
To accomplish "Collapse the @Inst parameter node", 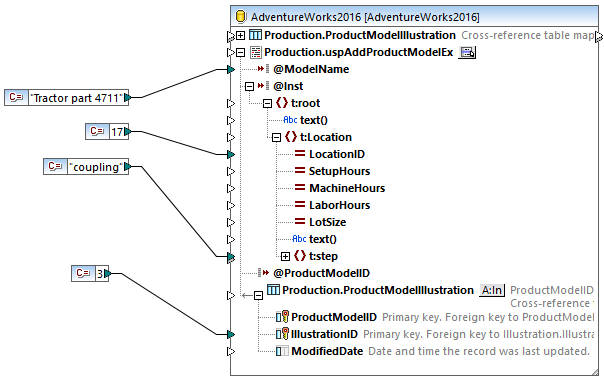I will coord(249,86).
